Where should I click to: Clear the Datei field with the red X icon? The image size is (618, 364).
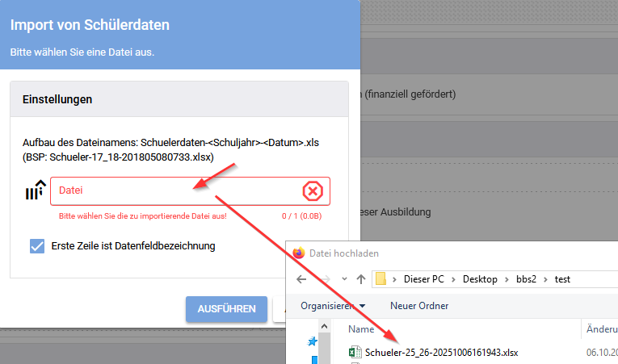(x=313, y=191)
